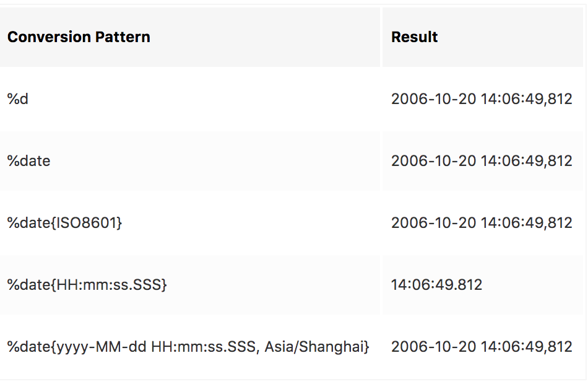Select the Asia/Shanghai date pattern cell
Image resolution: width=588 pixels, height=384 pixels.
point(190,346)
